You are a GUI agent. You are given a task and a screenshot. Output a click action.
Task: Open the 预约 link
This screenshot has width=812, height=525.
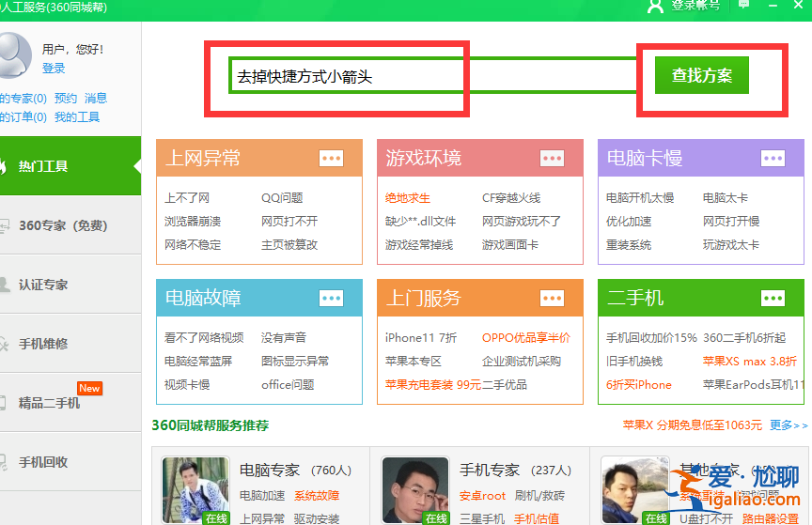coord(66,99)
